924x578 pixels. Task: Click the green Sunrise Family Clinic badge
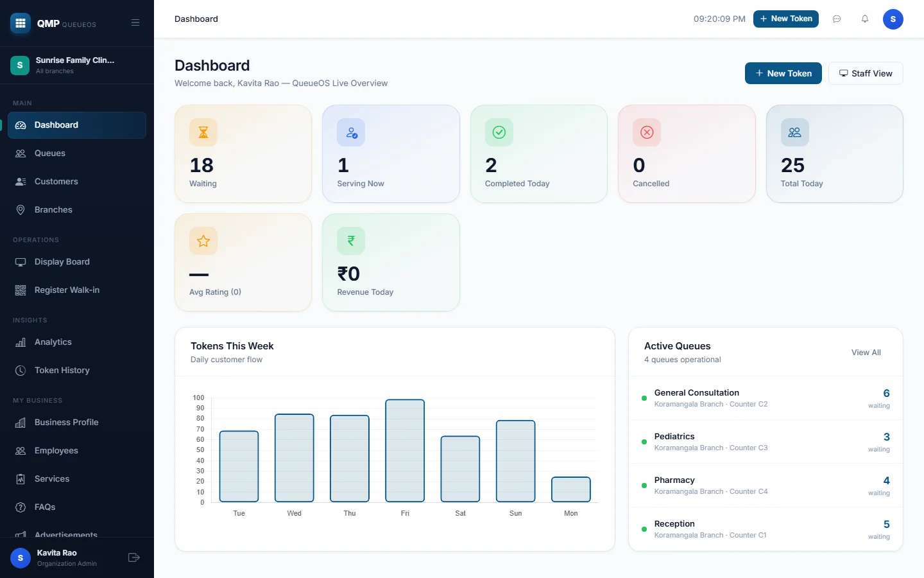point(20,65)
